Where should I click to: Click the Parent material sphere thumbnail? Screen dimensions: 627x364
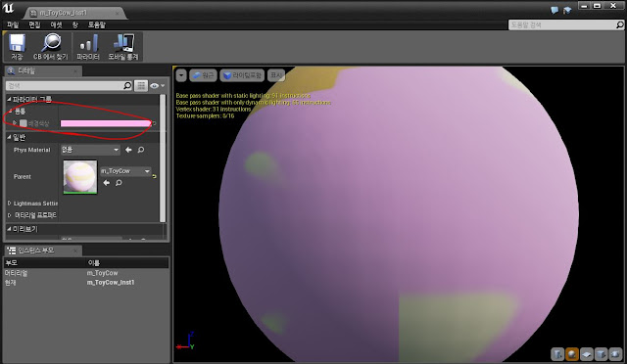pyautogui.click(x=80, y=177)
